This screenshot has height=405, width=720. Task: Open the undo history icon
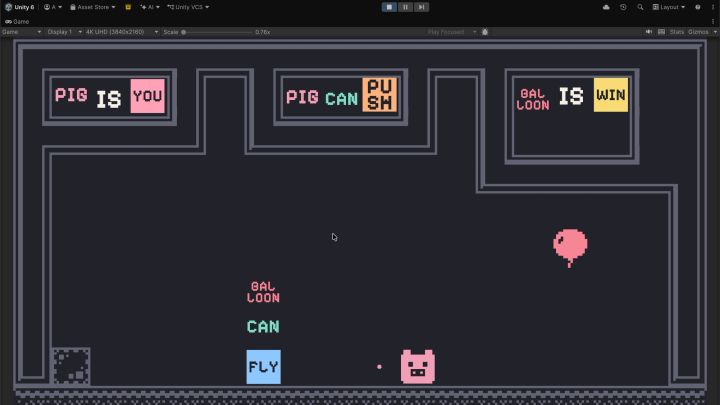(623, 7)
